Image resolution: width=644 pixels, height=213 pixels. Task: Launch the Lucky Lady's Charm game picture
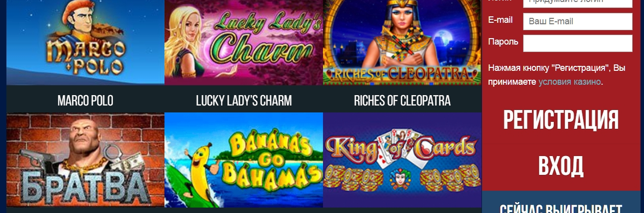(244, 43)
